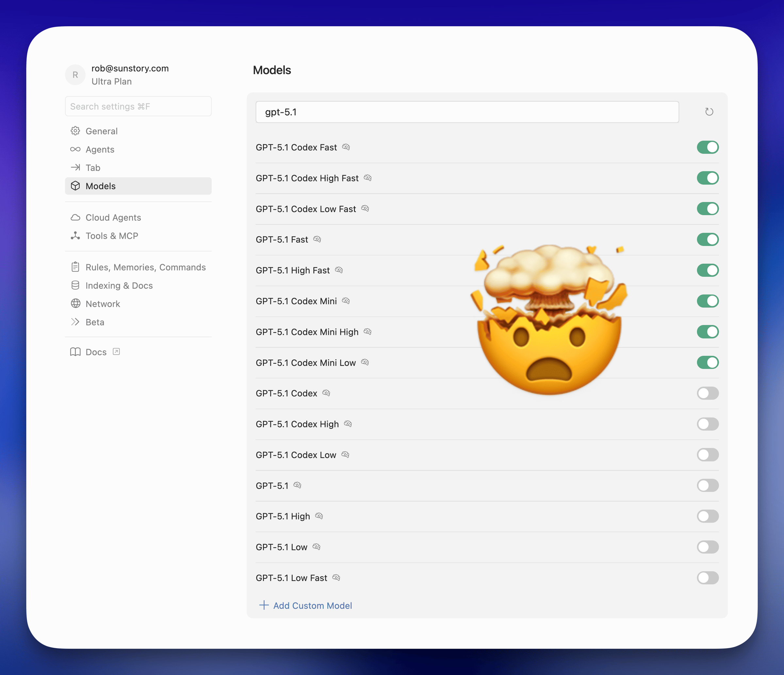Focus the Search settings field

click(x=138, y=106)
